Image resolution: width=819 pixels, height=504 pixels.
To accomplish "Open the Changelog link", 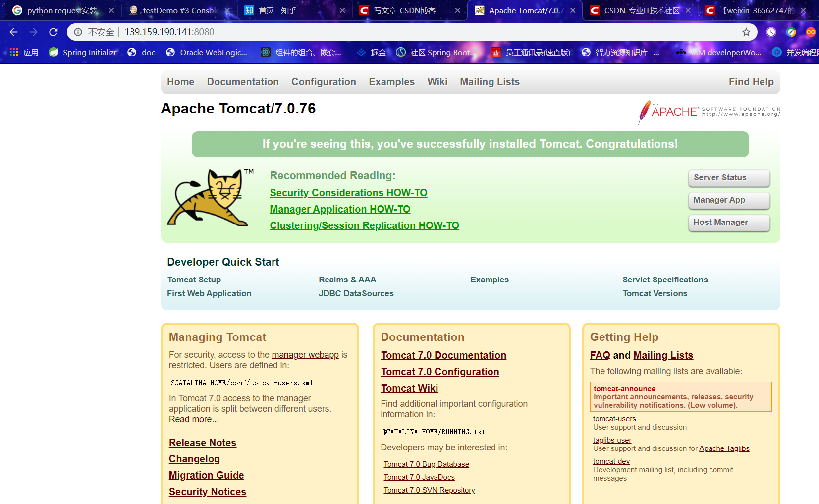I will pos(194,459).
